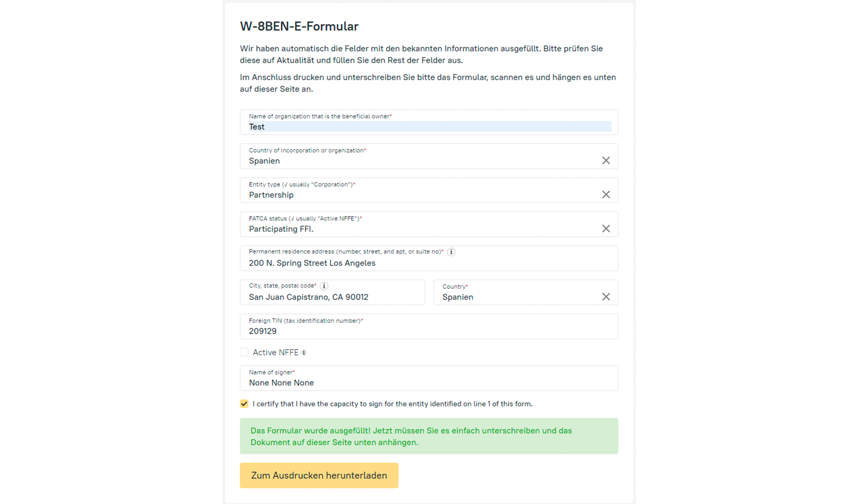Click the Foreign TIN field
The height and width of the screenshot is (504, 852).
pyautogui.click(x=429, y=331)
